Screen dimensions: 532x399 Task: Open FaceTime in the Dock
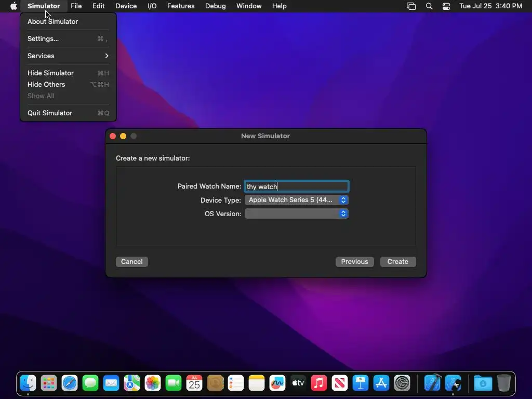tap(174, 383)
